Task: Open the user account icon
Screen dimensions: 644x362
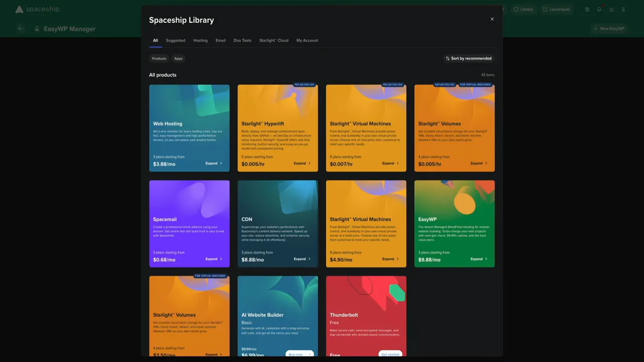Action: point(623,9)
